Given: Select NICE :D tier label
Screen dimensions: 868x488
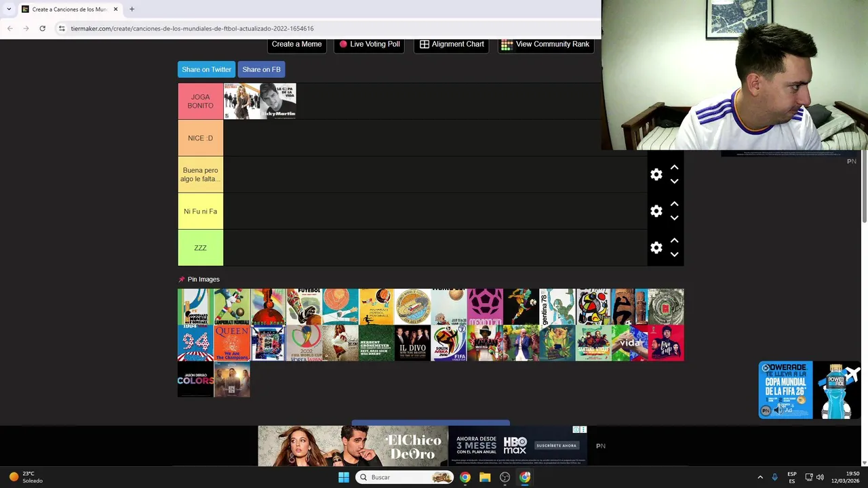Looking at the screenshot, I should [200, 138].
